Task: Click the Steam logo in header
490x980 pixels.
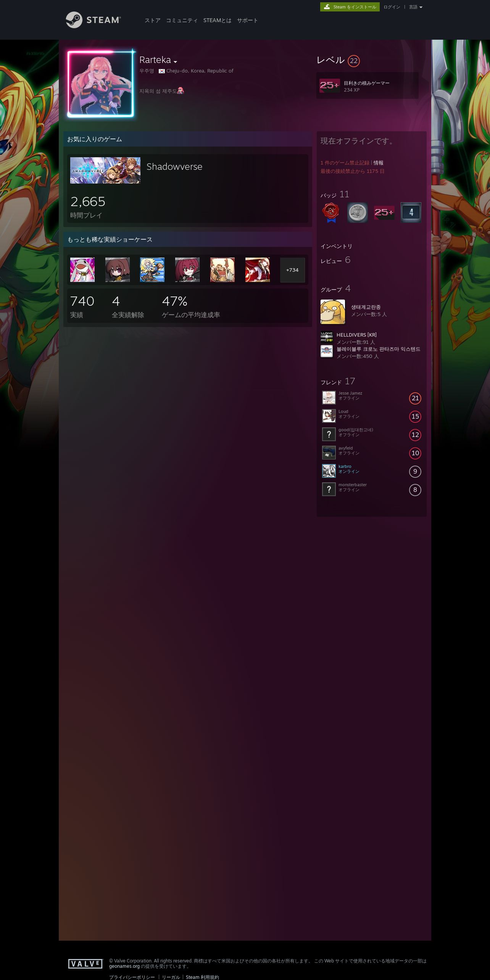Action: 93,20
